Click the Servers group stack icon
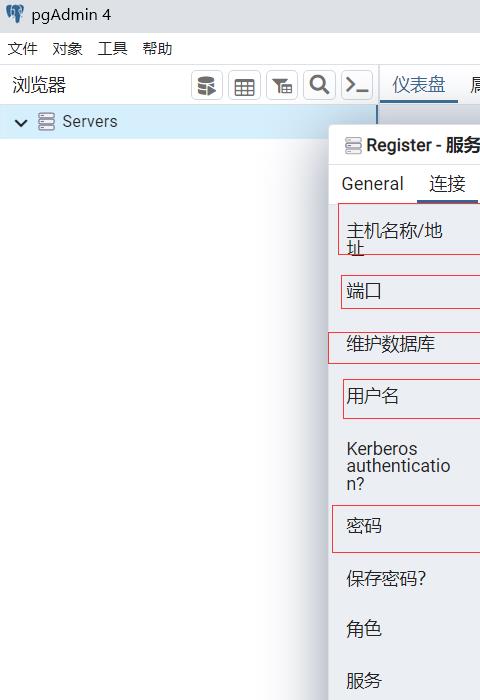Image resolution: width=480 pixels, height=700 pixels. (x=46, y=121)
